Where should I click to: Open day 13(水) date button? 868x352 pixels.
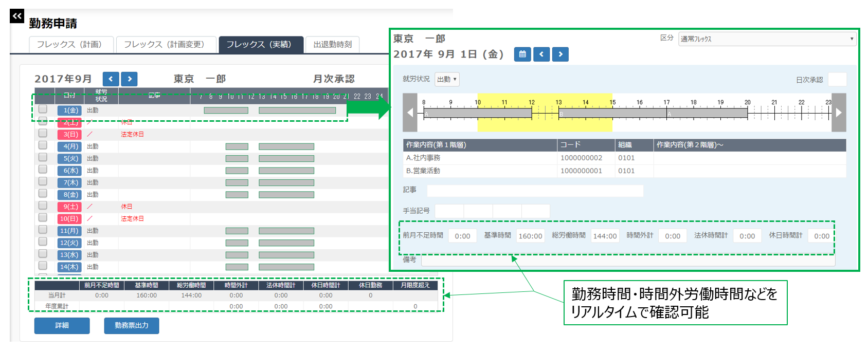(x=69, y=255)
